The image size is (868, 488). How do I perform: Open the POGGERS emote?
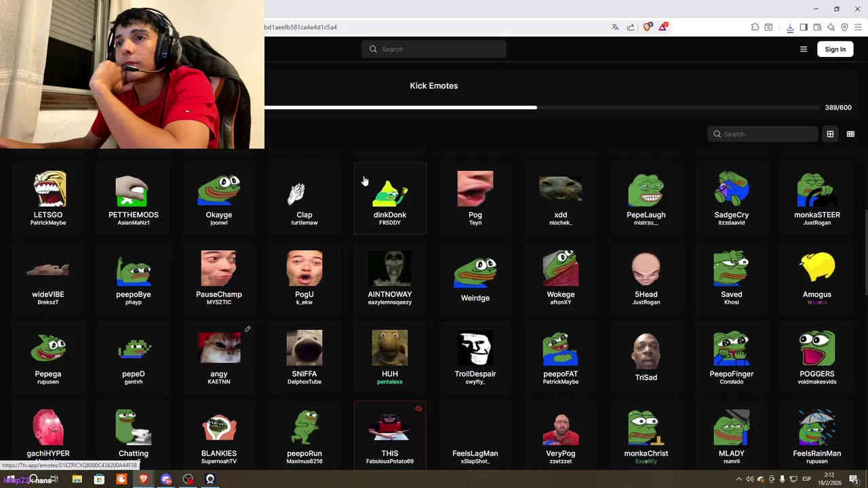pos(817,357)
